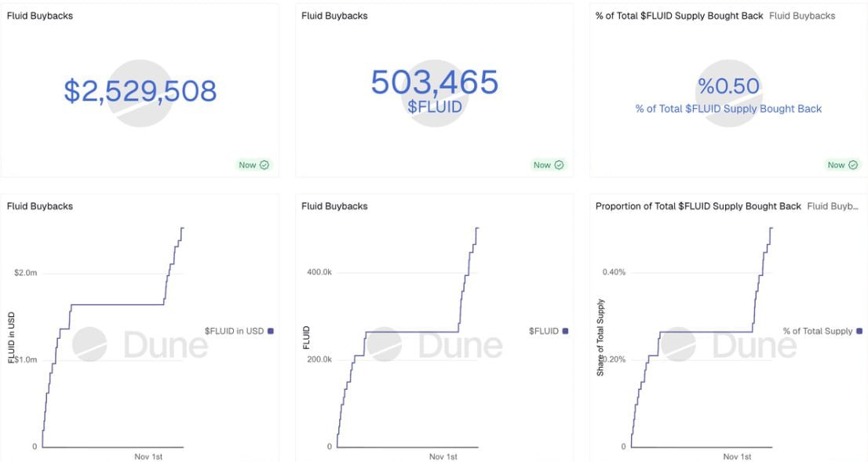The height and width of the screenshot is (462, 868).
Task: Toggle the "$FLUID" legend entry in the middle chart
Action: point(543,331)
